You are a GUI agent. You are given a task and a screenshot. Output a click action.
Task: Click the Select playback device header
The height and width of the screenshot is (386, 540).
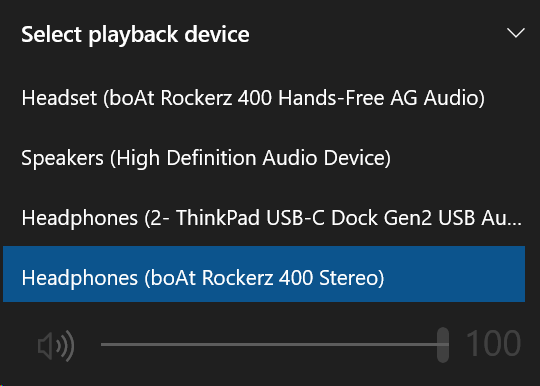point(135,34)
